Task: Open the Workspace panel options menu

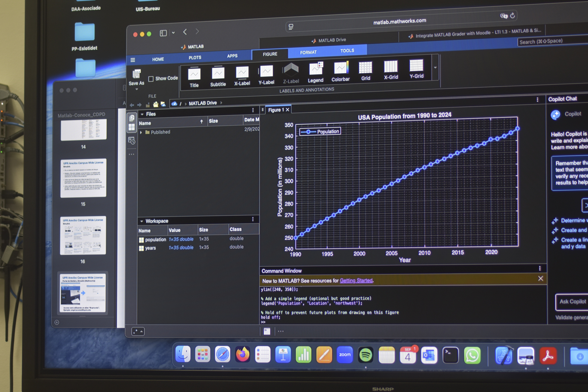Action: [x=253, y=219]
